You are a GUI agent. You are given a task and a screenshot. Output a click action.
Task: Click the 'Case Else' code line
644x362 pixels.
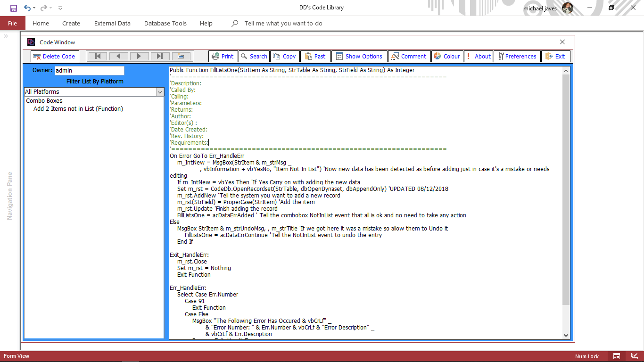click(197, 314)
